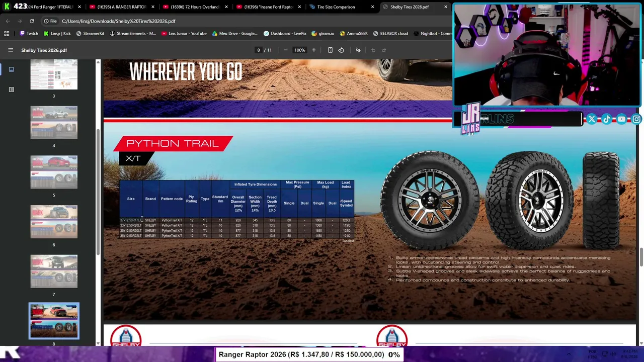Zoom out of the PDF

point(285,50)
